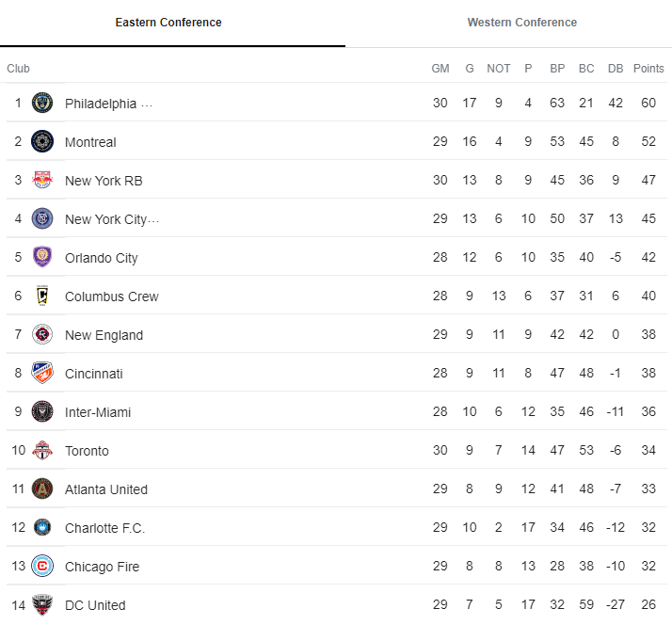Click the Montreal club crest icon

[x=42, y=141]
